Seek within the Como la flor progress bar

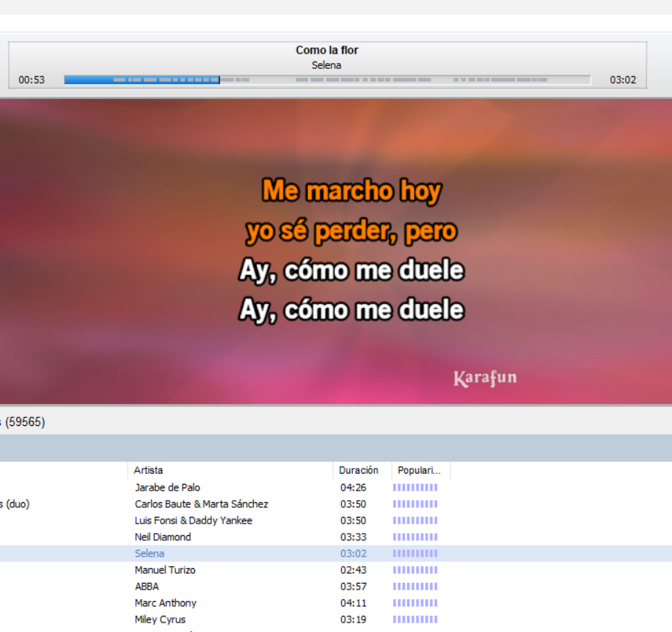coord(327,80)
